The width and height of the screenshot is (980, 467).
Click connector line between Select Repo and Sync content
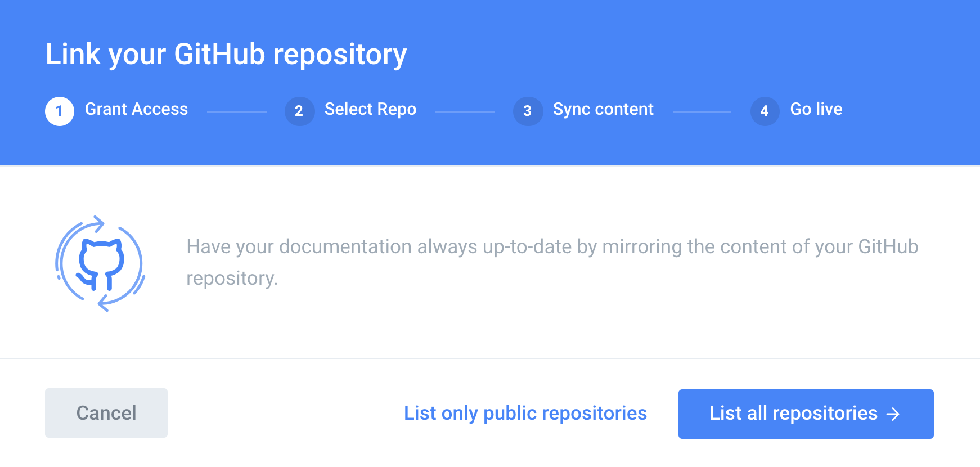(465, 112)
